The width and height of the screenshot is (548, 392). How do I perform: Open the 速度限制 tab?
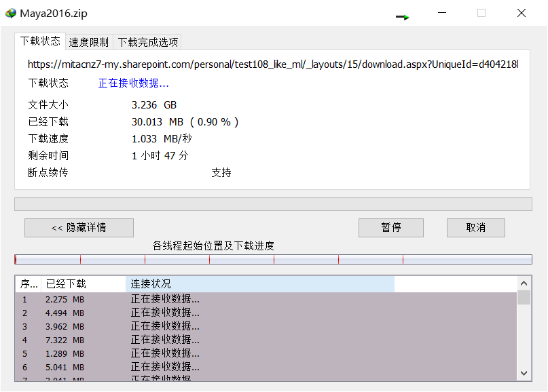88,41
